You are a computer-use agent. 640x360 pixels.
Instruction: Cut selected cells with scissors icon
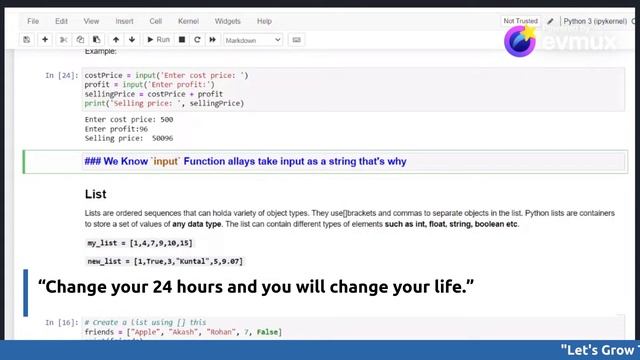point(63,40)
